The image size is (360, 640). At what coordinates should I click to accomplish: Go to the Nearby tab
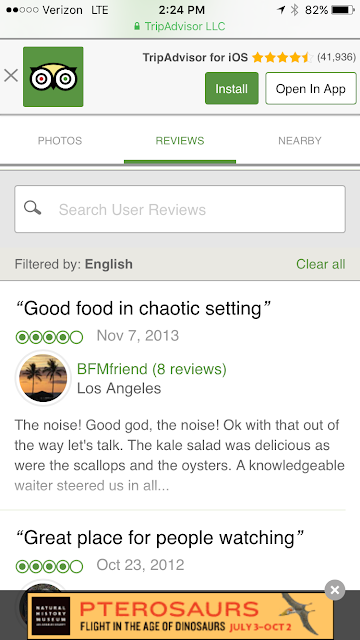tap(300, 141)
